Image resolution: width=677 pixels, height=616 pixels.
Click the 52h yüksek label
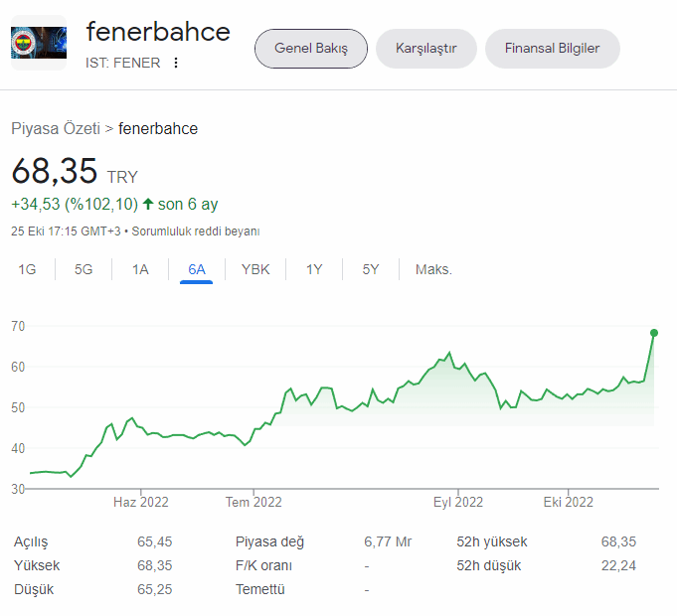[x=492, y=541]
